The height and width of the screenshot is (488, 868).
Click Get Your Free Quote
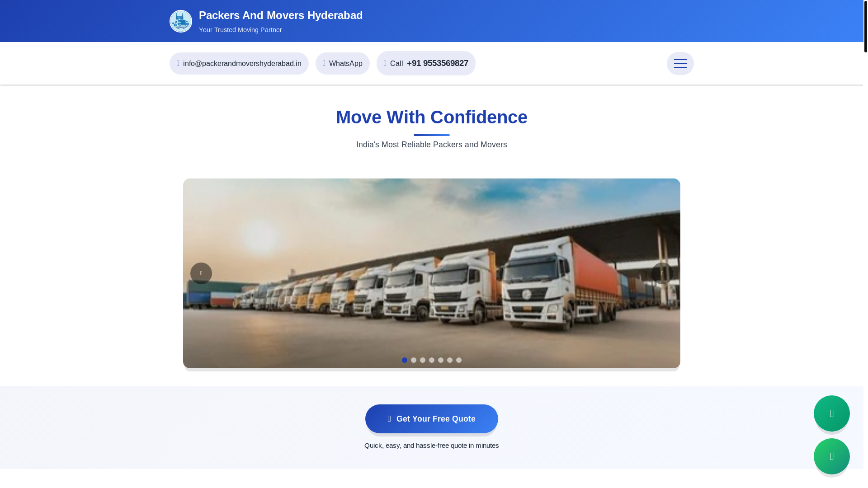(x=432, y=419)
